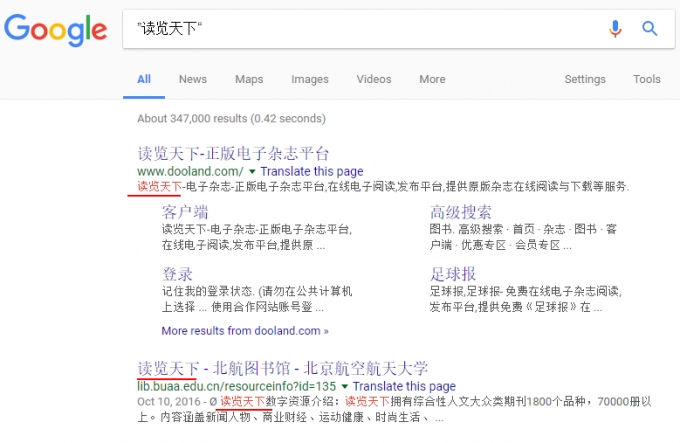
Task: Open the Settings menu
Action: coord(585,79)
